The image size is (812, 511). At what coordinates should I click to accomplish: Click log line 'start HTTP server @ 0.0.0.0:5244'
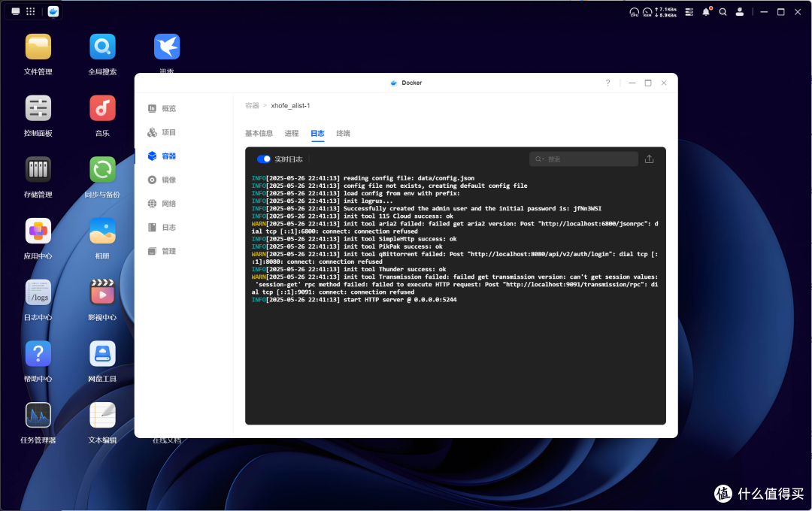[x=354, y=300]
